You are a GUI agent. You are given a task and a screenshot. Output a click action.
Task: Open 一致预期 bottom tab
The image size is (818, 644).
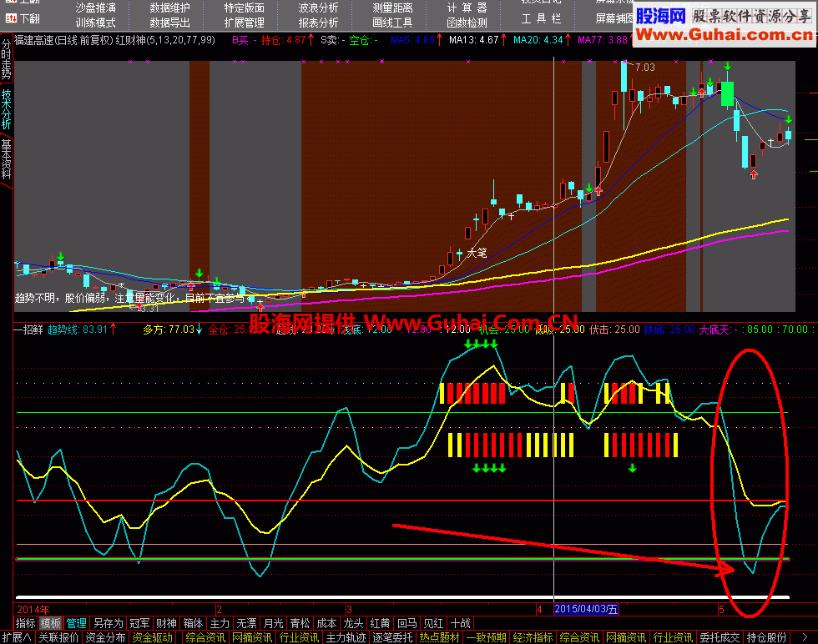tap(486, 637)
